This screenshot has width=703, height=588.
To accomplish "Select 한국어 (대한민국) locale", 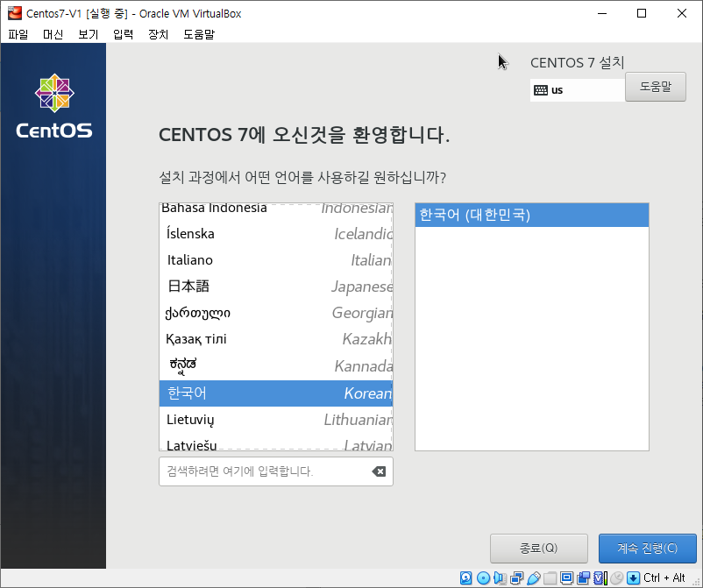I will click(x=532, y=215).
